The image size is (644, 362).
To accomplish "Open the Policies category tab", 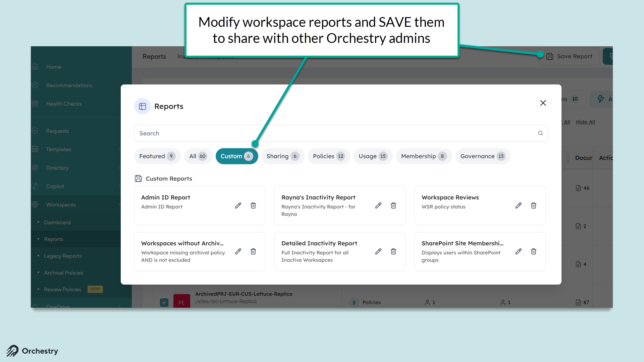I will pyautogui.click(x=329, y=156).
